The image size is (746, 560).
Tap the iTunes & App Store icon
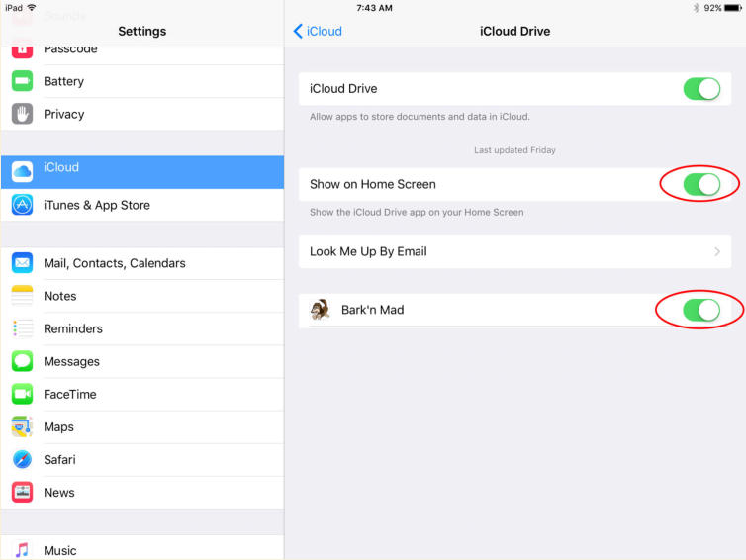point(22,205)
